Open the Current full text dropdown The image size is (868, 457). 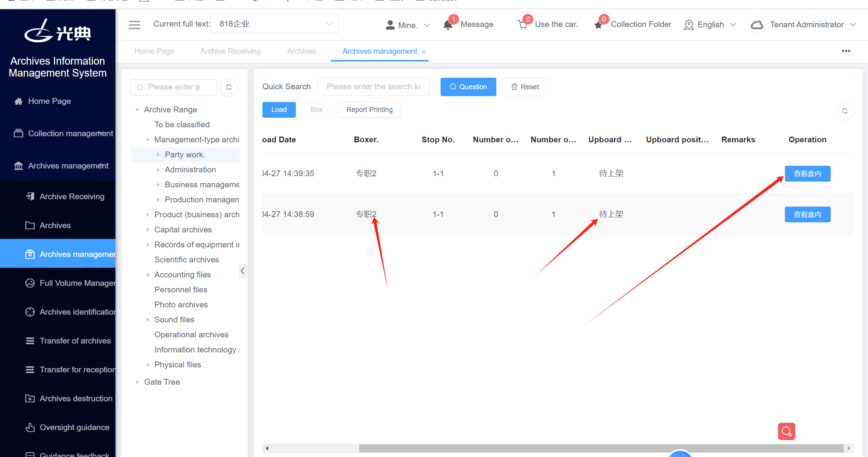click(x=275, y=24)
